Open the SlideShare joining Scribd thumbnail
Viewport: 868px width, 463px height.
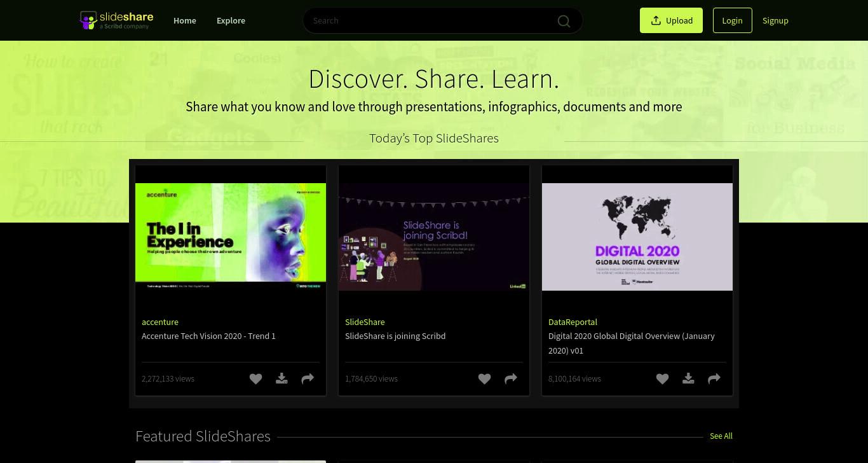pos(434,237)
